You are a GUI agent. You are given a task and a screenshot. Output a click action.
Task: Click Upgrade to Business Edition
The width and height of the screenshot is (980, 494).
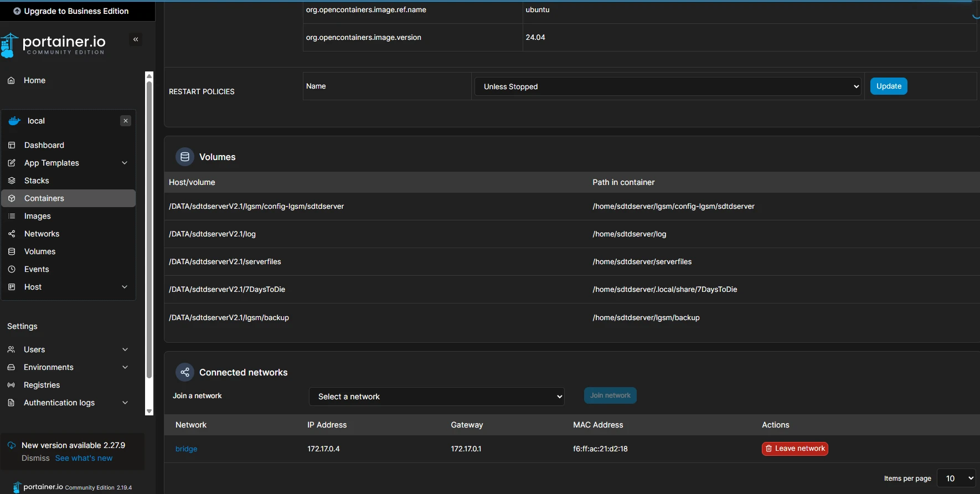pyautogui.click(x=76, y=11)
